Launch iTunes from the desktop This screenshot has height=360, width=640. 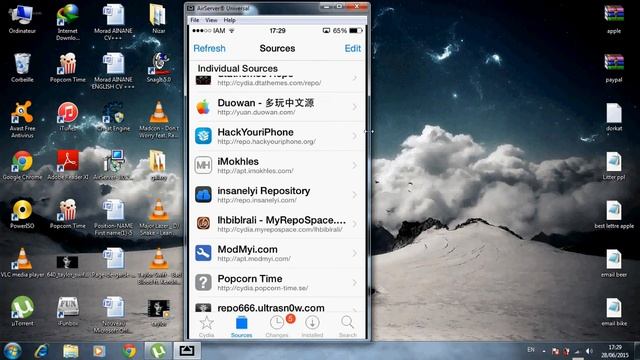[68, 117]
